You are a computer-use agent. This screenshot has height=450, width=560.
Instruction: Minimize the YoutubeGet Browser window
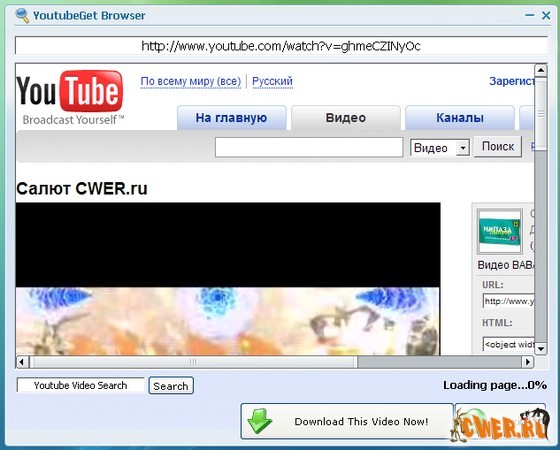click(530, 15)
